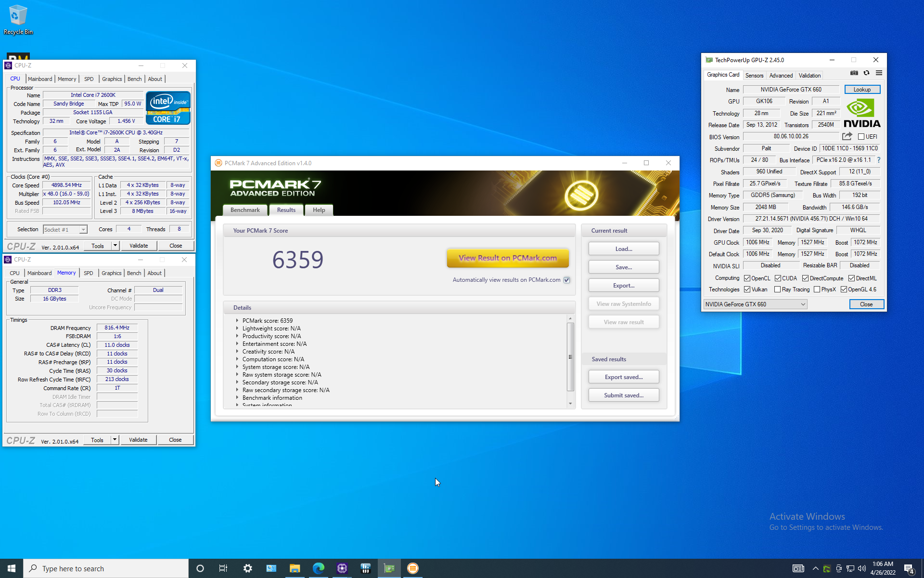Toggle the OpenCL checkbox
Screen dimensions: 924x578
coord(747,278)
